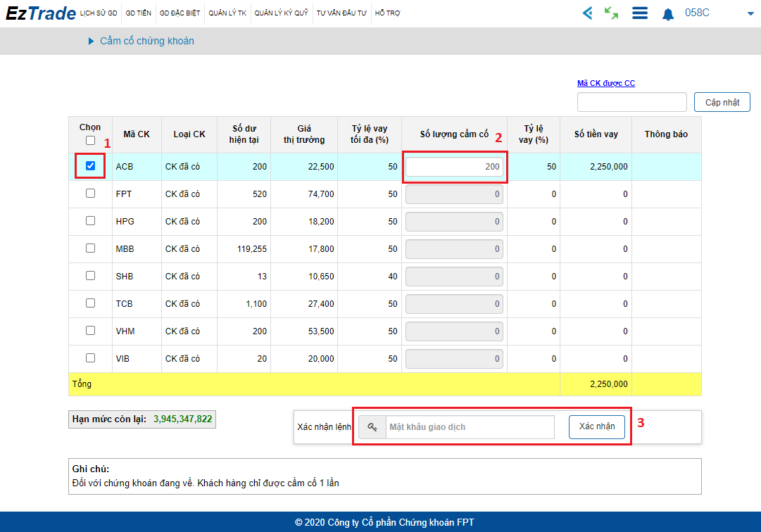
Task: Open the hamburger menu icon
Action: click(640, 13)
